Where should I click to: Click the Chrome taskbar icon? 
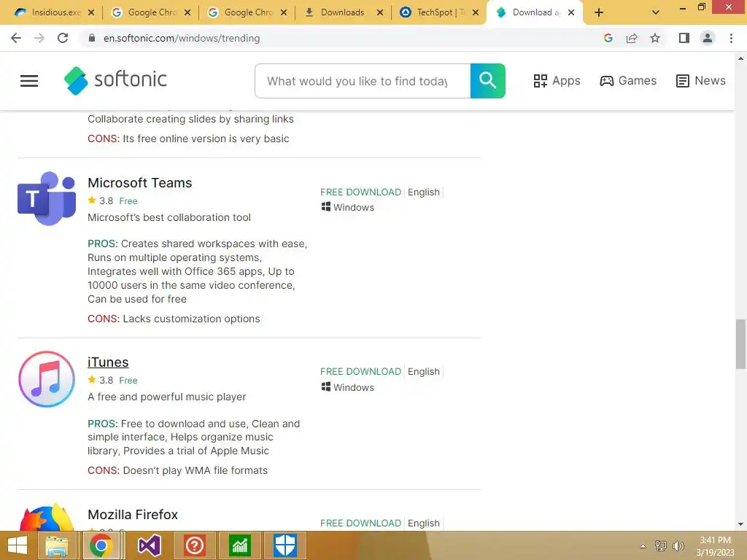(x=101, y=545)
